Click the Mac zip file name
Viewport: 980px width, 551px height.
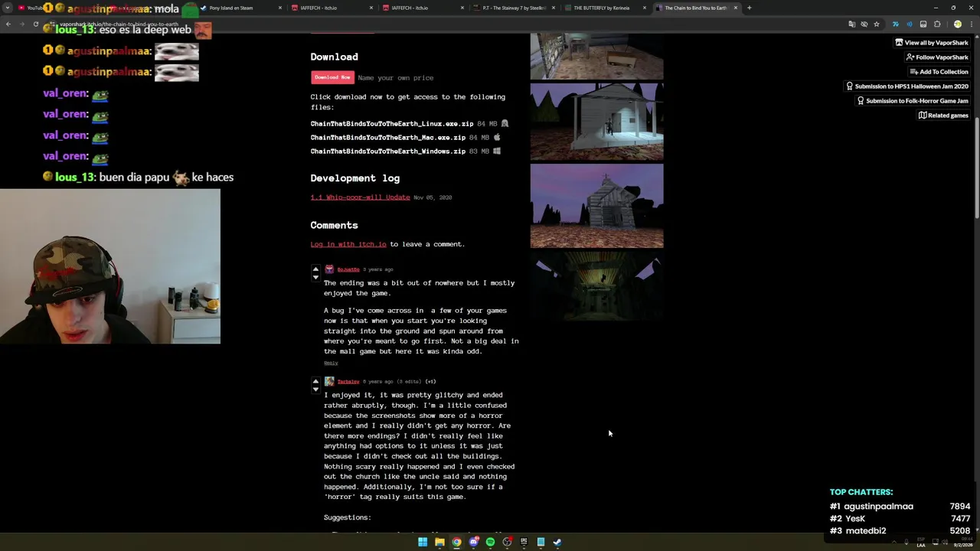388,138
